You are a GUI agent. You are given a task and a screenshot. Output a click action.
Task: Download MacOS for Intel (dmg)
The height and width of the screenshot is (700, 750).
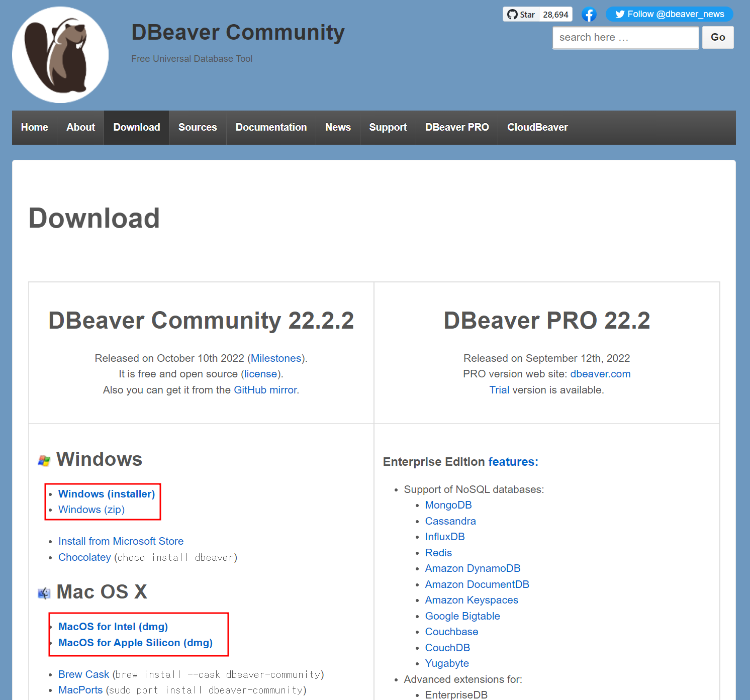[113, 627]
